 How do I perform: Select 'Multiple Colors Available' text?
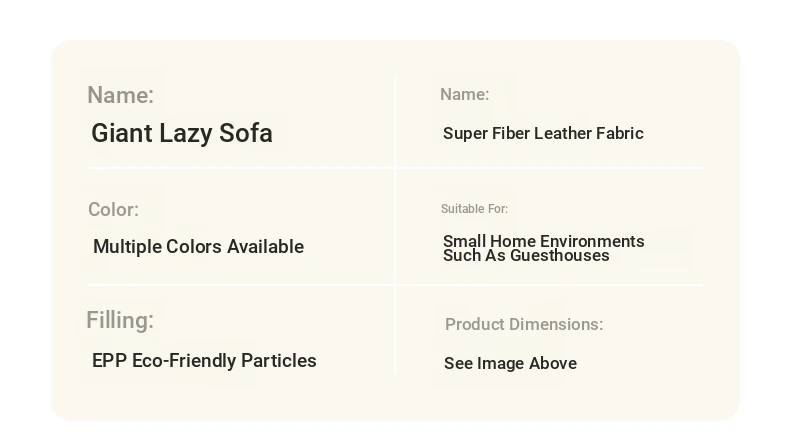[x=199, y=247]
